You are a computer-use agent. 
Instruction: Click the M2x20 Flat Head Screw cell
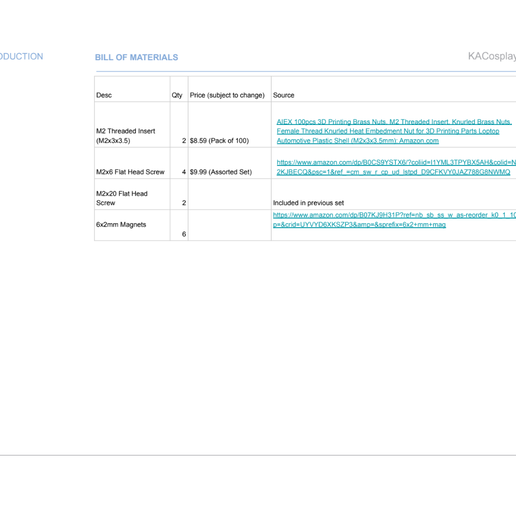click(x=132, y=194)
